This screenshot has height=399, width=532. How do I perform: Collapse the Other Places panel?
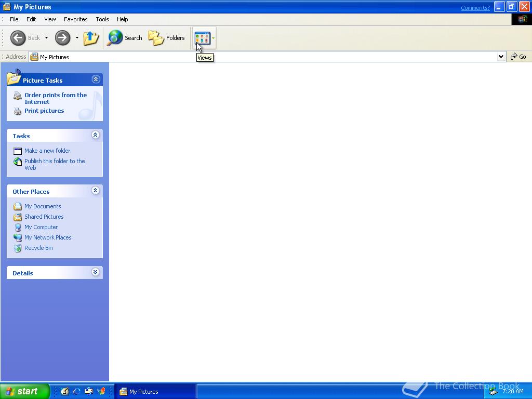96,191
